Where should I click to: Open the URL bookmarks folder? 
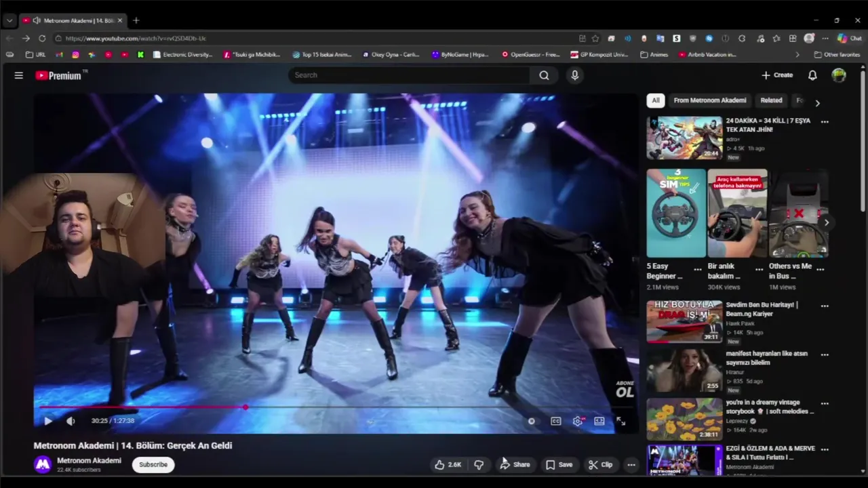(35, 54)
